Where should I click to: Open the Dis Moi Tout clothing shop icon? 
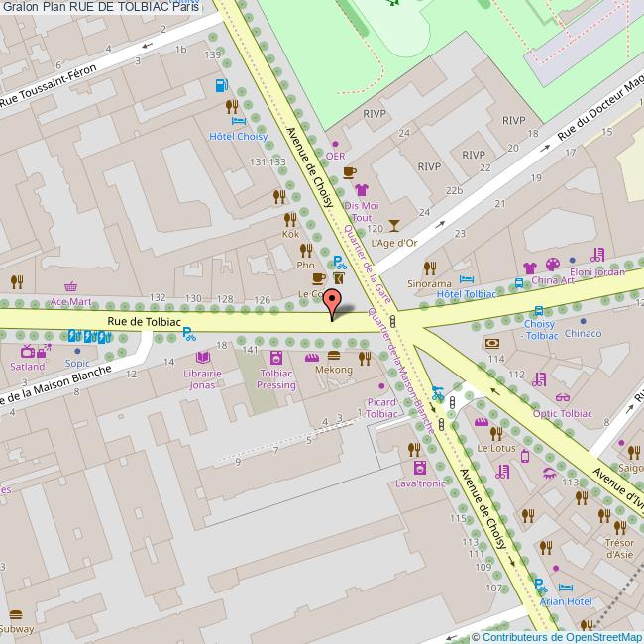361,189
